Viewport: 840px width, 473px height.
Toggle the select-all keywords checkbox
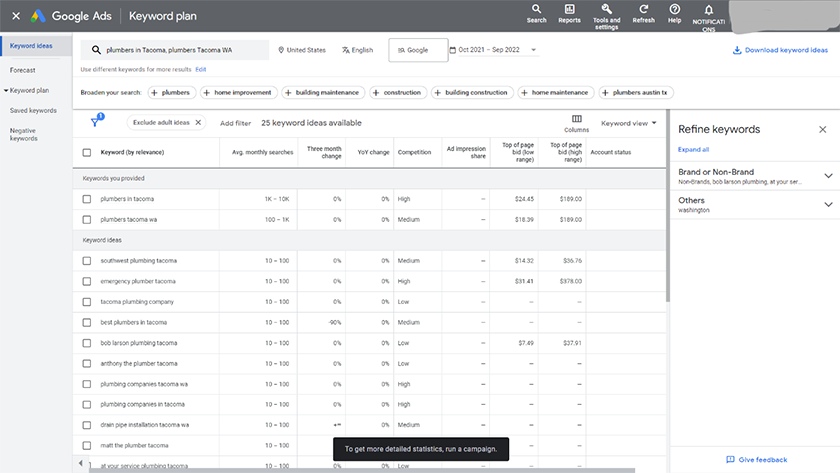click(x=87, y=153)
